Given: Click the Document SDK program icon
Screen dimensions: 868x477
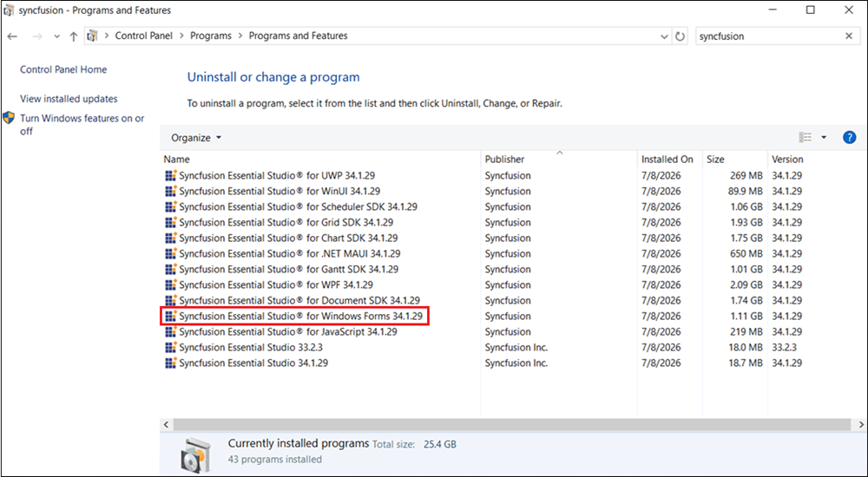Looking at the screenshot, I should pos(171,300).
